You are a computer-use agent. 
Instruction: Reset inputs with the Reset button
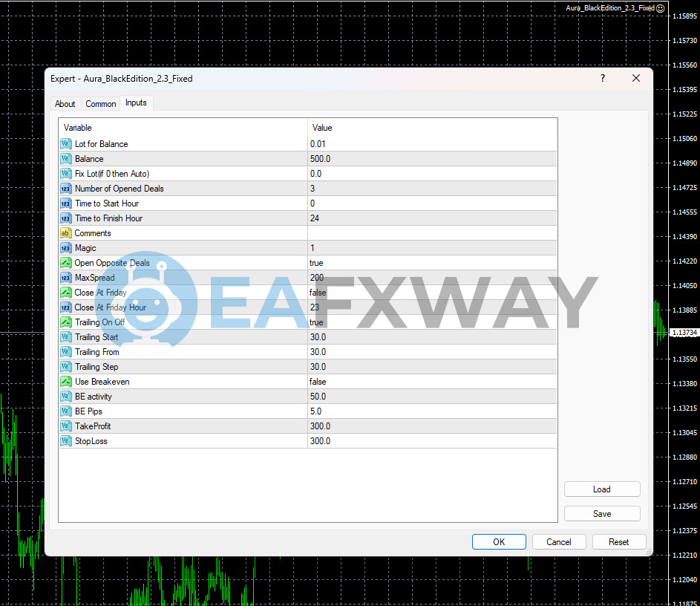click(618, 542)
